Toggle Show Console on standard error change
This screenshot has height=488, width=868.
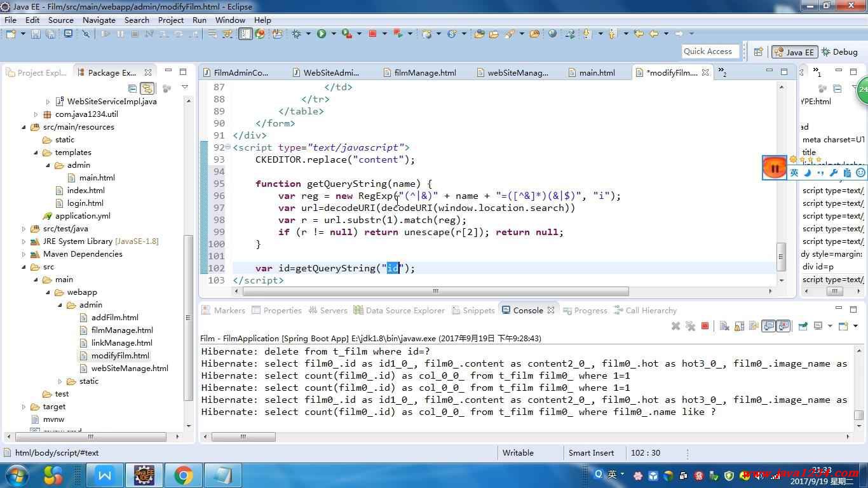(x=783, y=326)
